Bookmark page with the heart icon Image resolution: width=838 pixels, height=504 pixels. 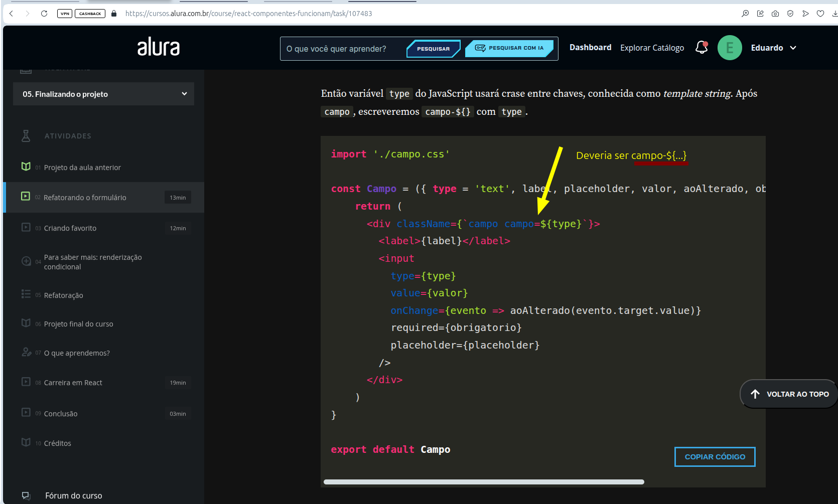point(820,14)
